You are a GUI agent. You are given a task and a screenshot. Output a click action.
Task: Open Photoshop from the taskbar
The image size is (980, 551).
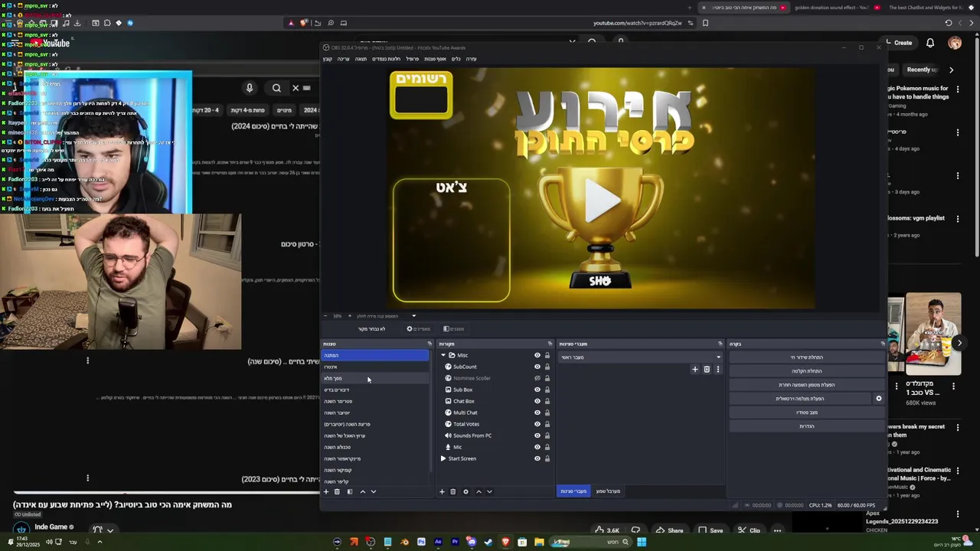tap(421, 543)
